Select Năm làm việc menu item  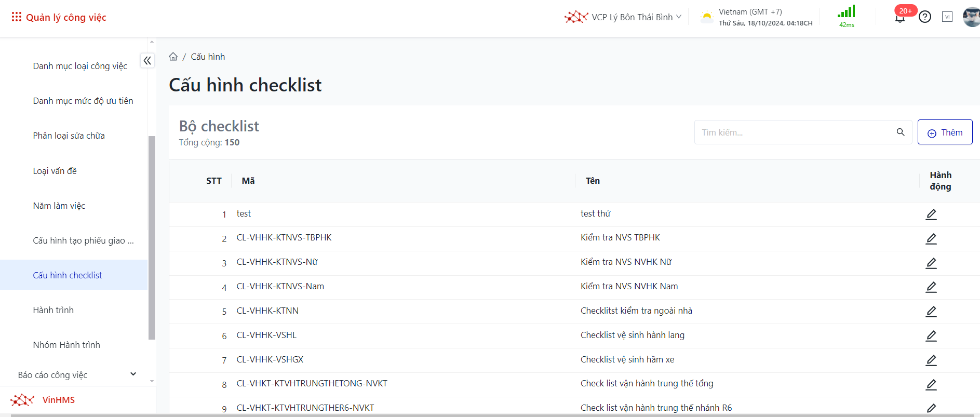[x=59, y=206]
